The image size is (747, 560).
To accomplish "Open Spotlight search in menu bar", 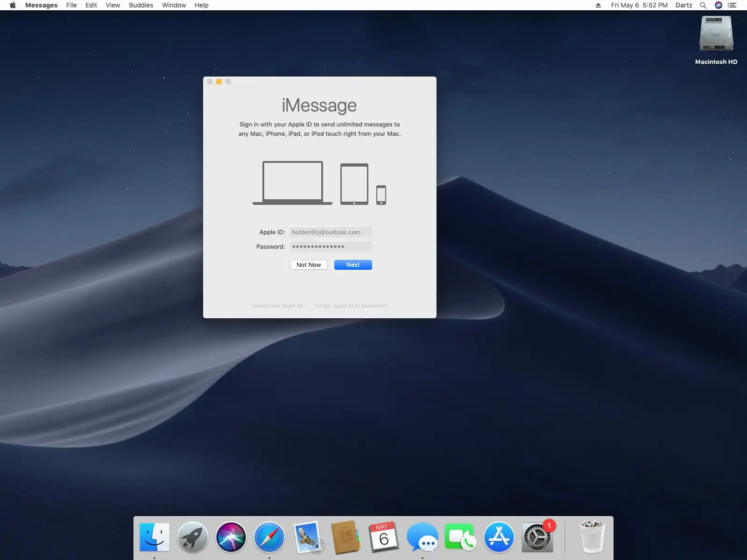I will 703,5.
